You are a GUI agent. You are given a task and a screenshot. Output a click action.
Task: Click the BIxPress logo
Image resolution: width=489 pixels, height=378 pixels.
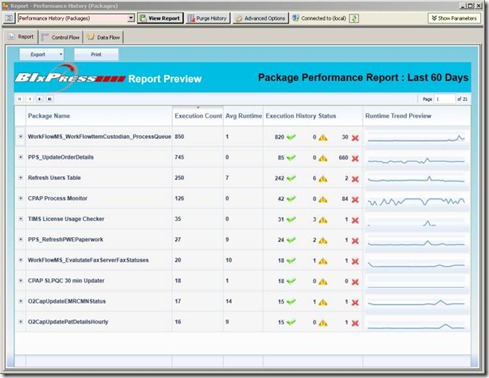[x=70, y=78]
